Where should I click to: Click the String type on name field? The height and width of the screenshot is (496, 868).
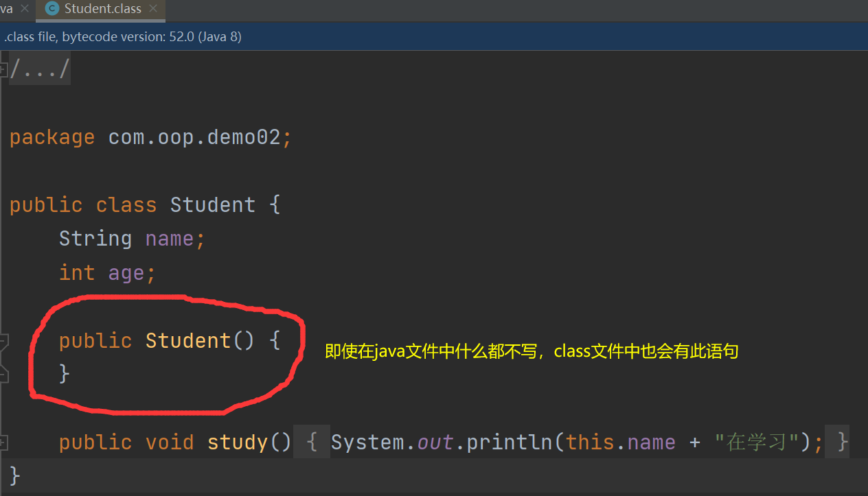click(x=95, y=238)
